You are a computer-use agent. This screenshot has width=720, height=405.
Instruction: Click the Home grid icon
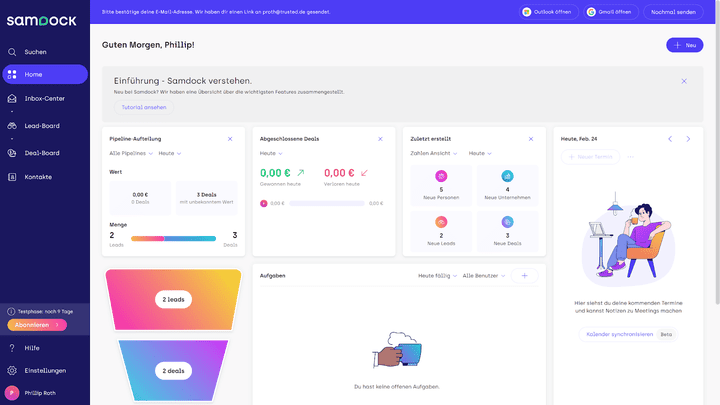pyautogui.click(x=12, y=74)
